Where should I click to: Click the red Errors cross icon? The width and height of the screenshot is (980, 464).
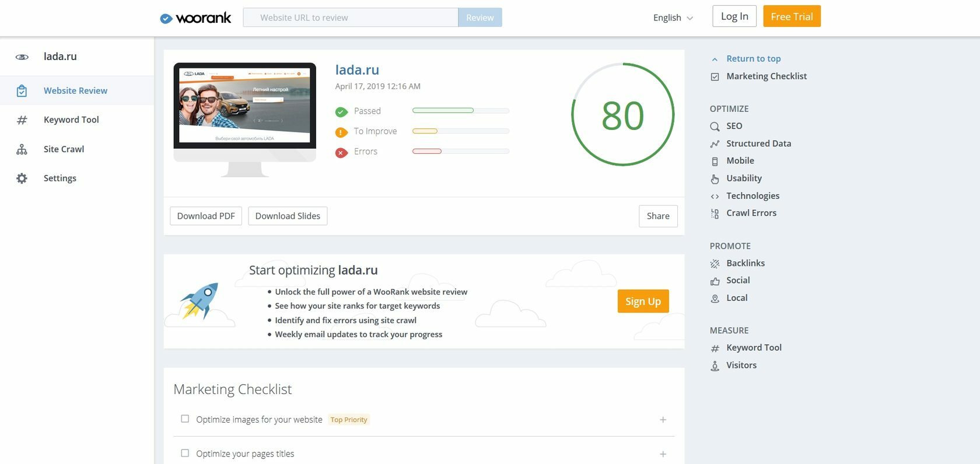click(x=341, y=153)
